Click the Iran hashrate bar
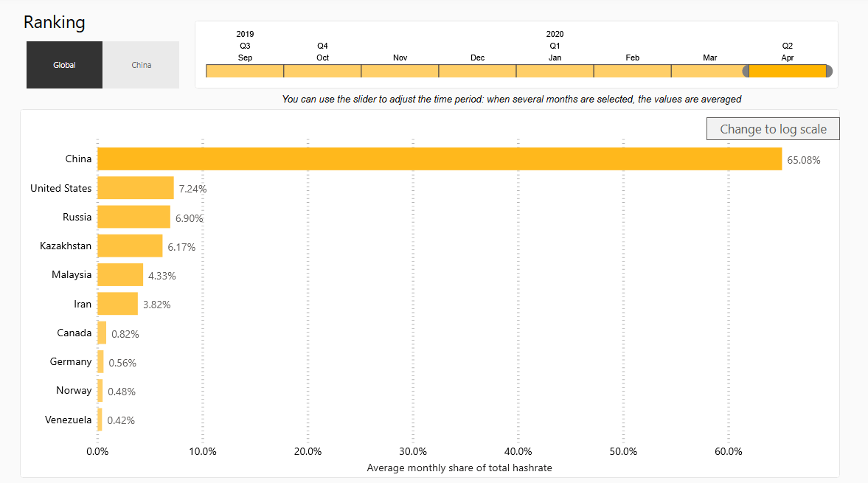The width and height of the screenshot is (868, 483). (117, 303)
